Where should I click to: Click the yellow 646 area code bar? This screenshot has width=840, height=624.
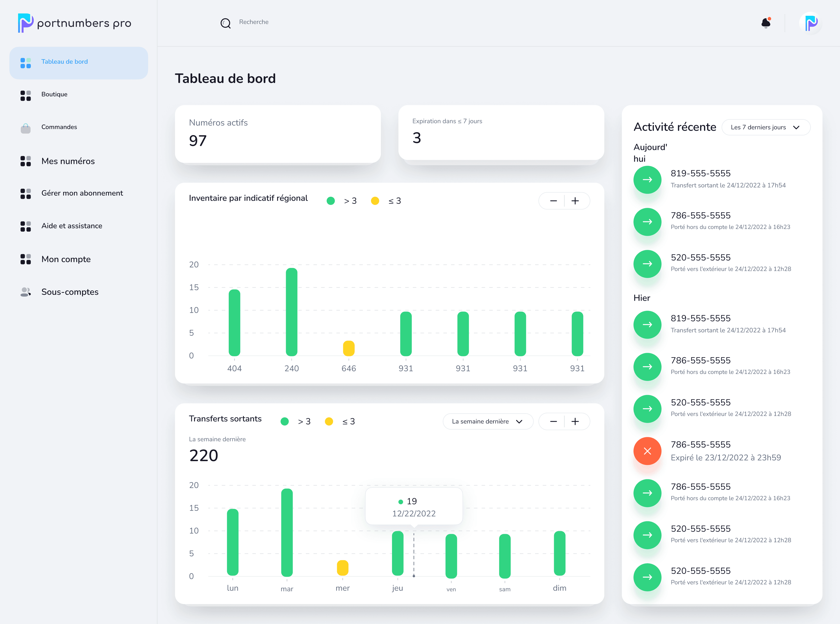click(349, 348)
